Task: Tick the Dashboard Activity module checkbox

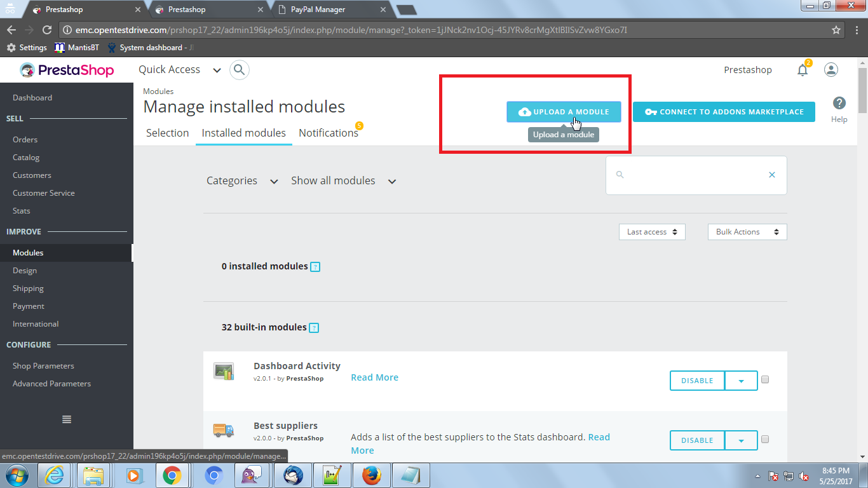Action: (765, 379)
